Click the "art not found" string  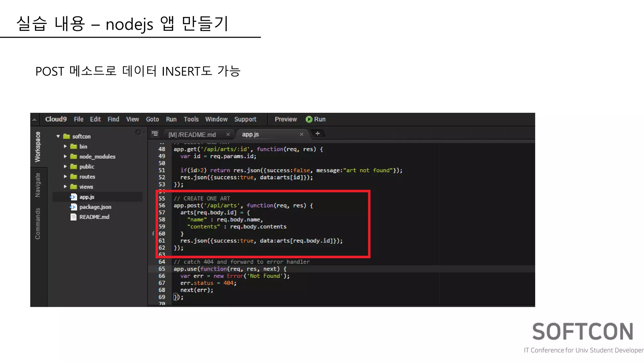[368, 170]
